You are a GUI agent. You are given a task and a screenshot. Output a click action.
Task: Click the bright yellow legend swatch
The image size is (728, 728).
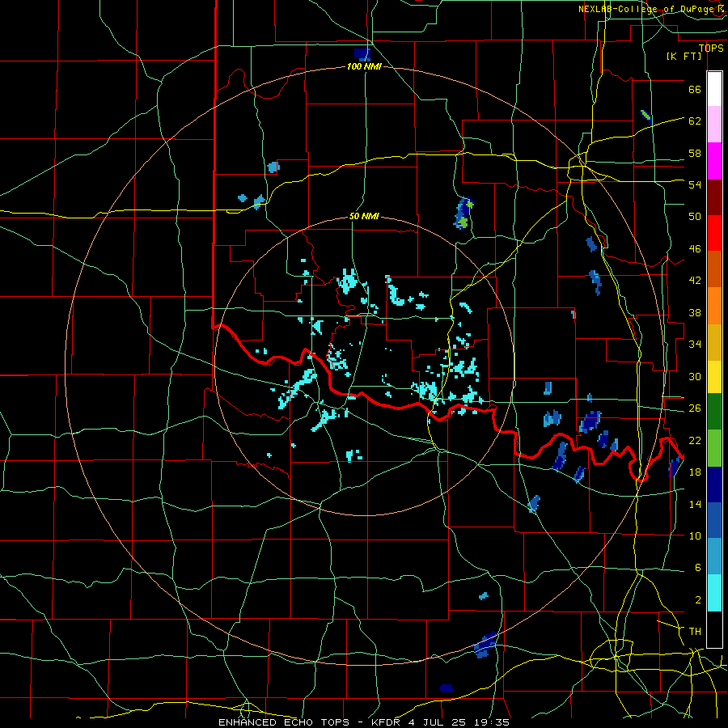pos(714,376)
